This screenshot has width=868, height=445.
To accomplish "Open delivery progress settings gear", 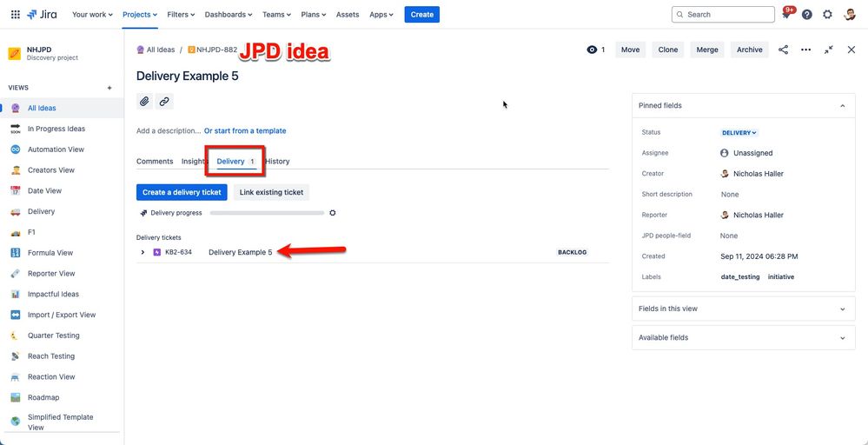I will 333,213.
